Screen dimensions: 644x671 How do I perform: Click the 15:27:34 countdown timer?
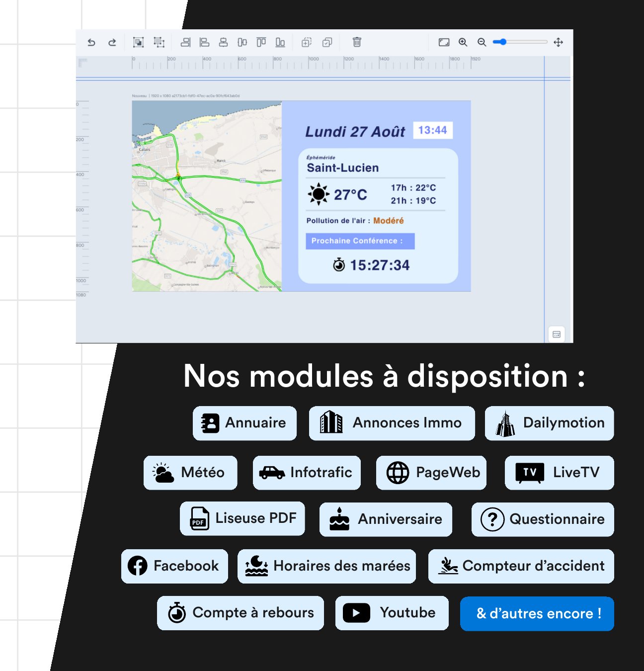380,265
